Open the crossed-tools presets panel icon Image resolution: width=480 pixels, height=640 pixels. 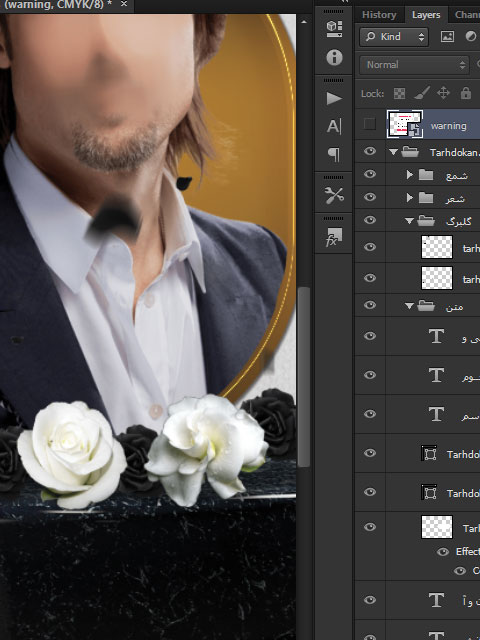(334, 196)
